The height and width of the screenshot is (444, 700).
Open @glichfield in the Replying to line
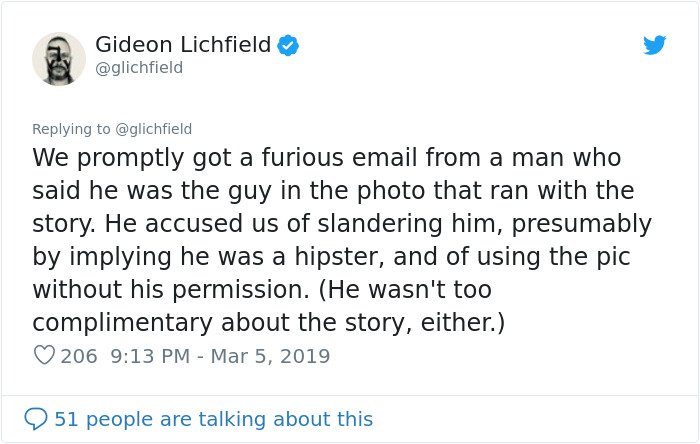coord(154,129)
